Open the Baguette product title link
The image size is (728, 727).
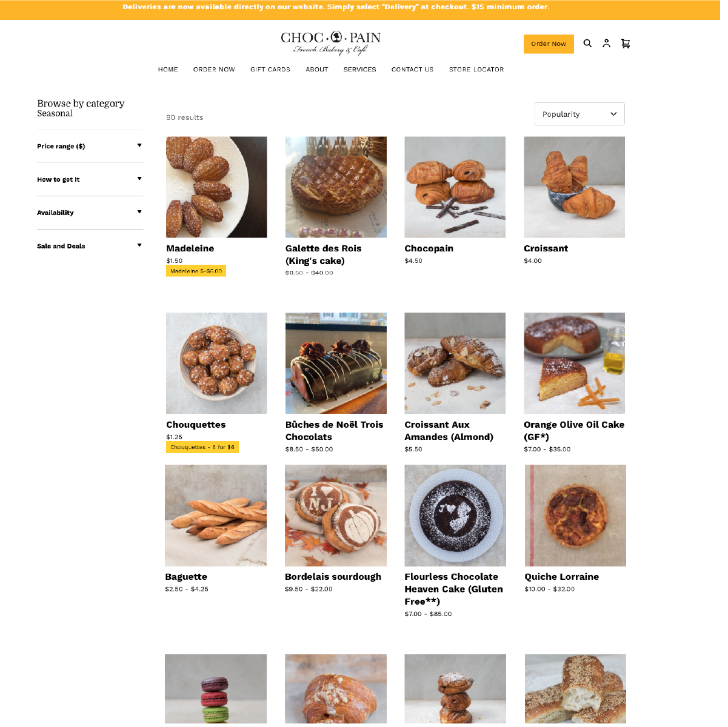pyautogui.click(x=186, y=577)
